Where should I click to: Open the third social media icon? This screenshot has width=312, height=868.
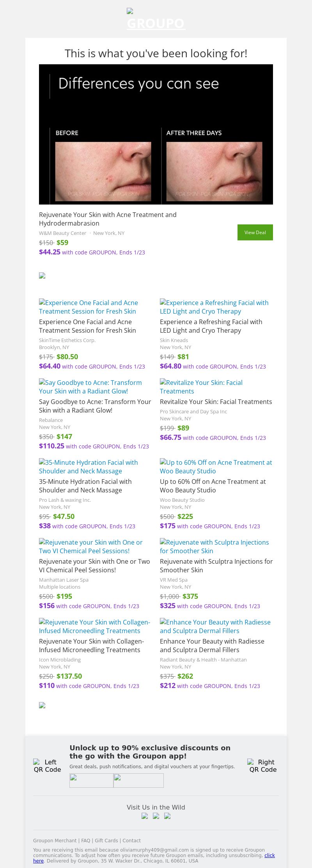pyautogui.click(x=167, y=816)
